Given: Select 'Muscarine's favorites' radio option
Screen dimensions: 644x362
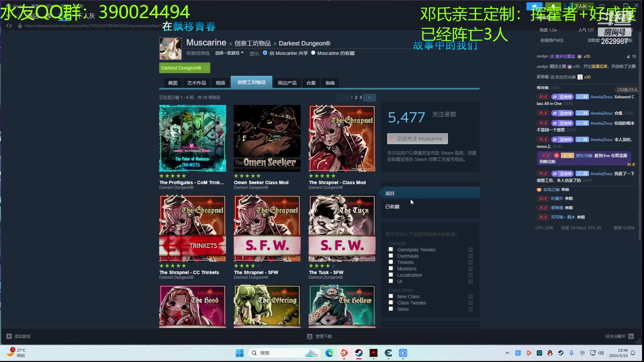Looking at the screenshot, I should point(313,53).
